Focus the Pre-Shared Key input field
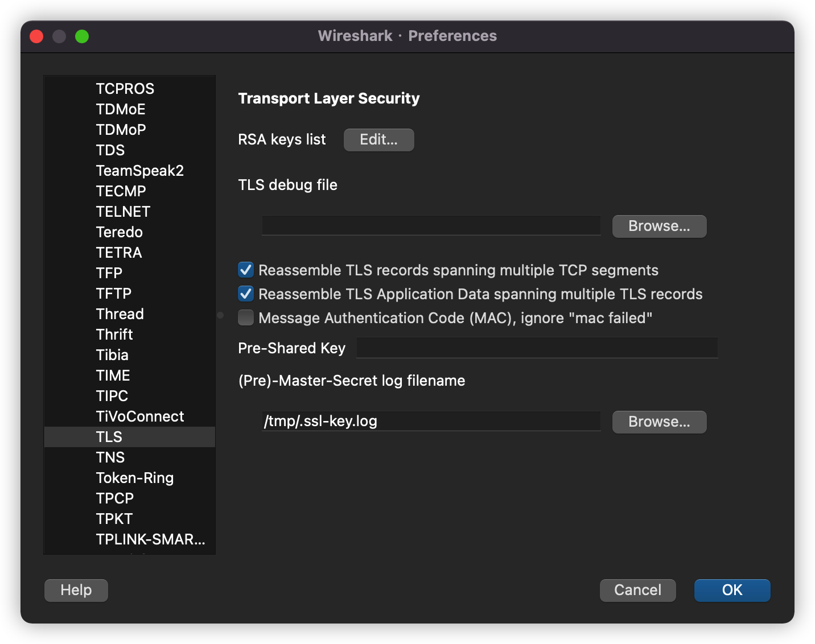The image size is (815, 644). 536,348
